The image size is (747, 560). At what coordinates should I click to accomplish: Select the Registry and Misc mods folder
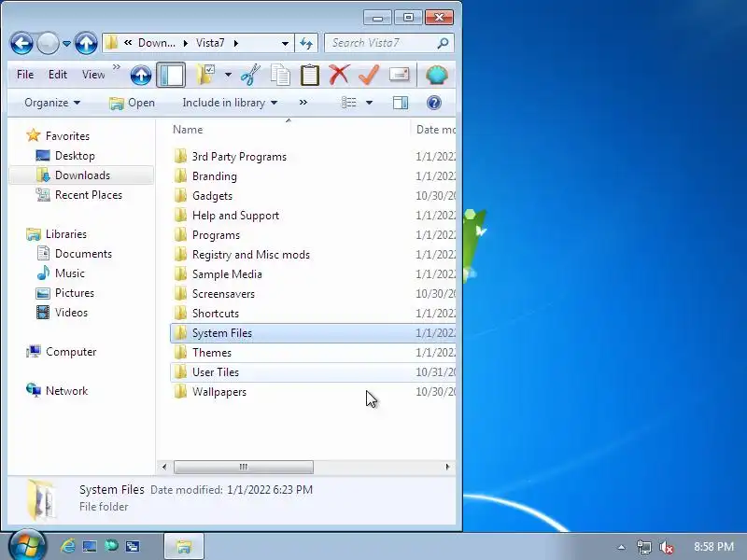251,255
